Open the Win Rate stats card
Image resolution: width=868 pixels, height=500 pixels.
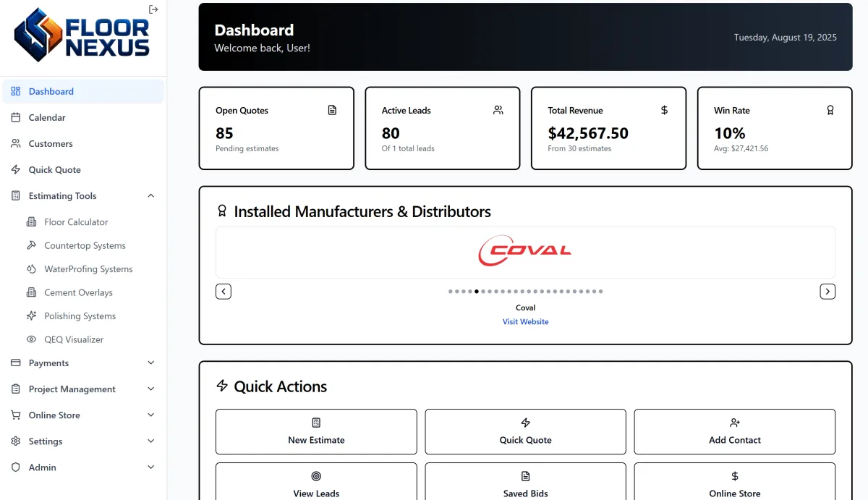coord(775,129)
